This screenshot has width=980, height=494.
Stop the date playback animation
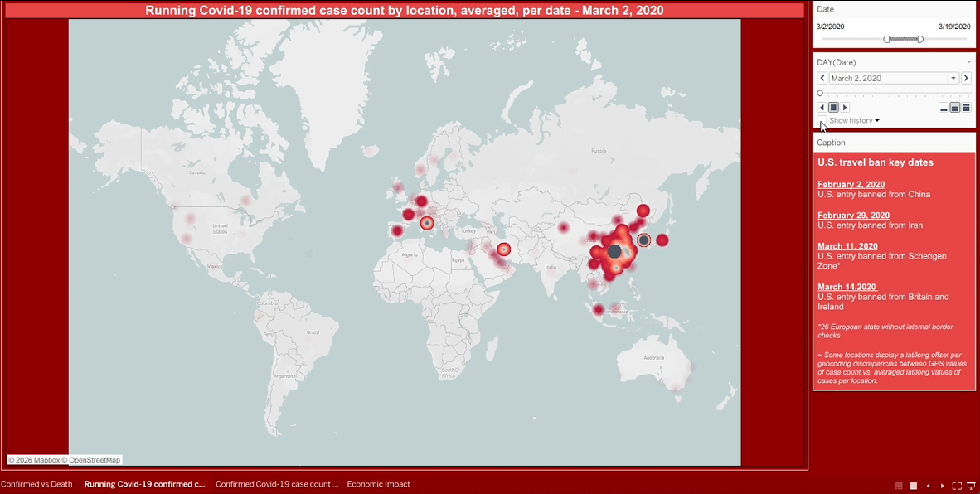(833, 107)
